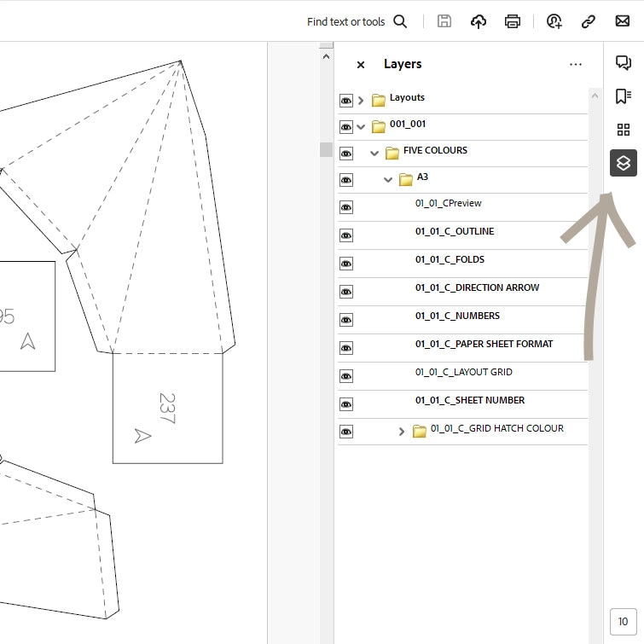Open the comments panel icon

pos(624,63)
